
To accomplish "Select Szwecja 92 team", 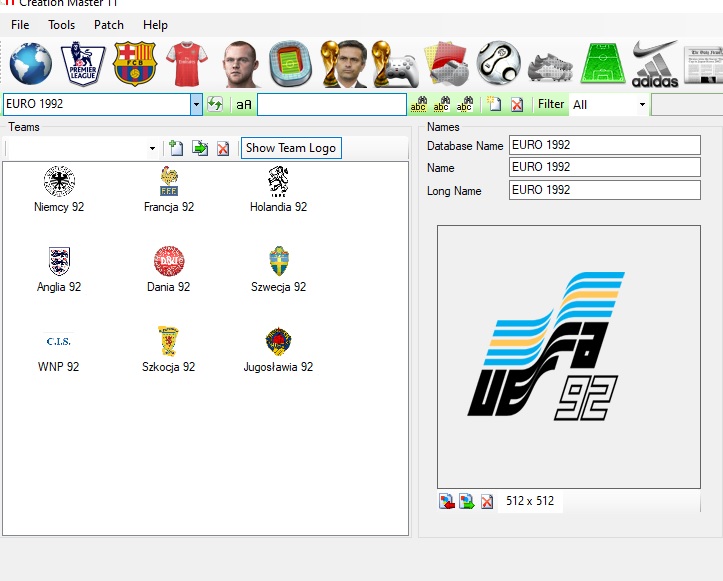I will click(x=279, y=269).
